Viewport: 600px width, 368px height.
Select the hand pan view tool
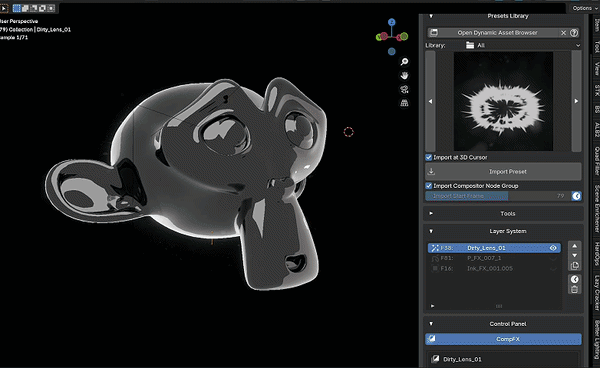click(x=404, y=75)
